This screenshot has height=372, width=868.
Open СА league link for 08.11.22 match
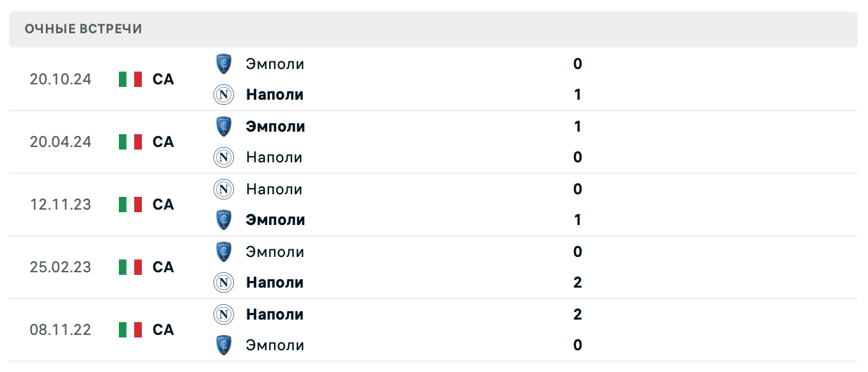pos(163,330)
